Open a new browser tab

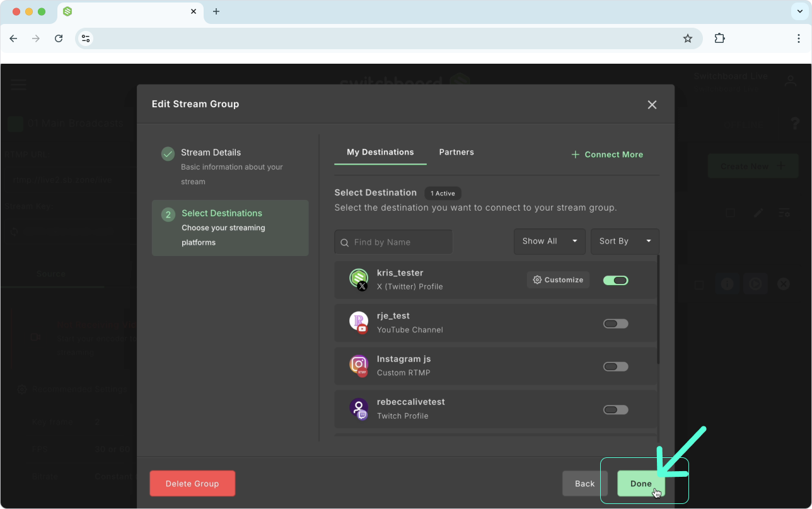pos(216,11)
